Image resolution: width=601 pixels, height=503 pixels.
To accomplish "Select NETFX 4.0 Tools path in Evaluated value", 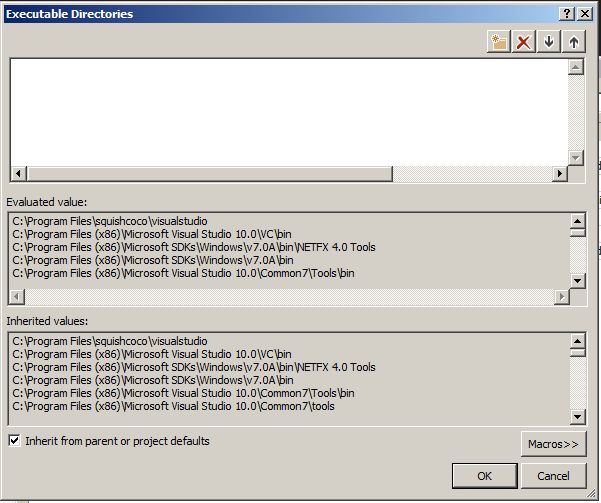I will click(x=194, y=247).
